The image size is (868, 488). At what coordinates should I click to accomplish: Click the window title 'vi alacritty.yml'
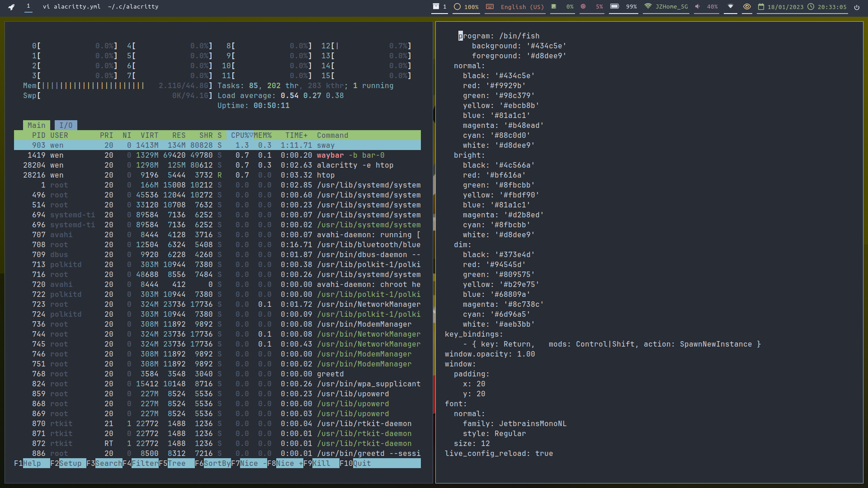coord(71,7)
